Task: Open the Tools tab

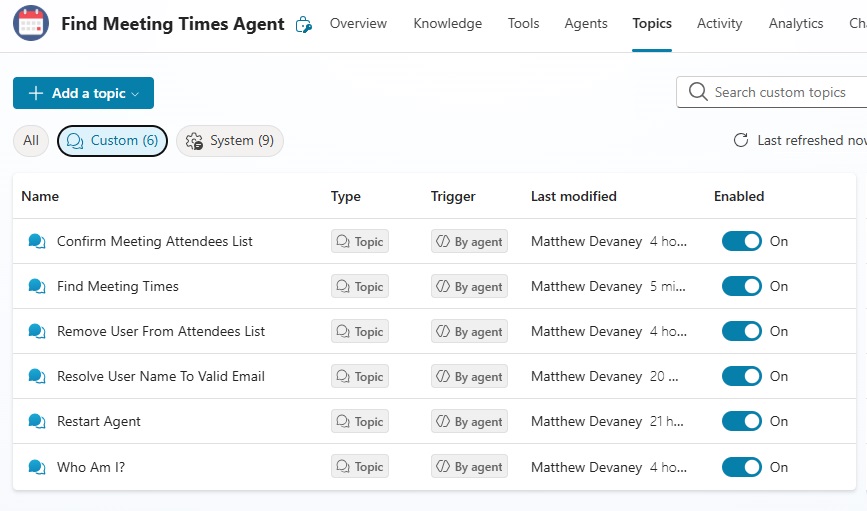Action: tap(523, 24)
